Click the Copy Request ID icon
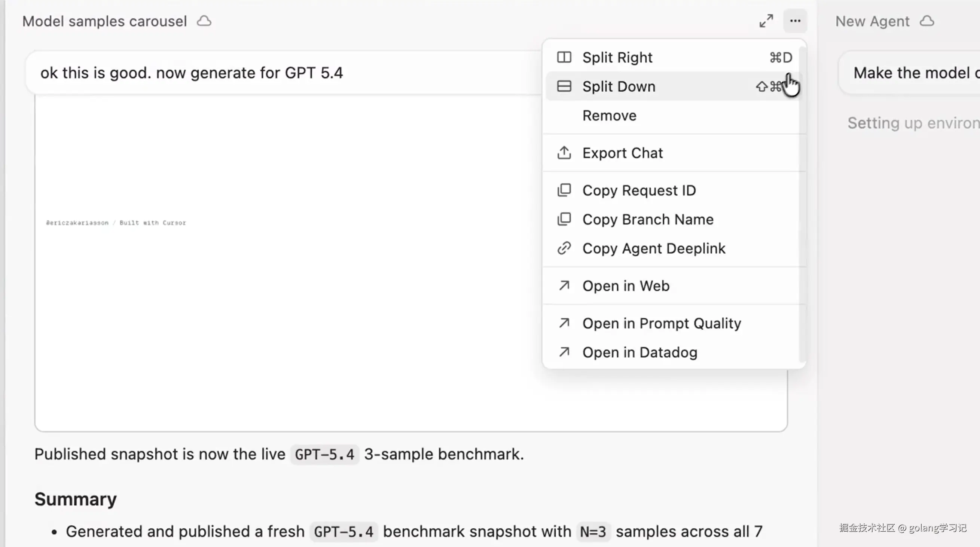980x547 pixels. (x=564, y=190)
